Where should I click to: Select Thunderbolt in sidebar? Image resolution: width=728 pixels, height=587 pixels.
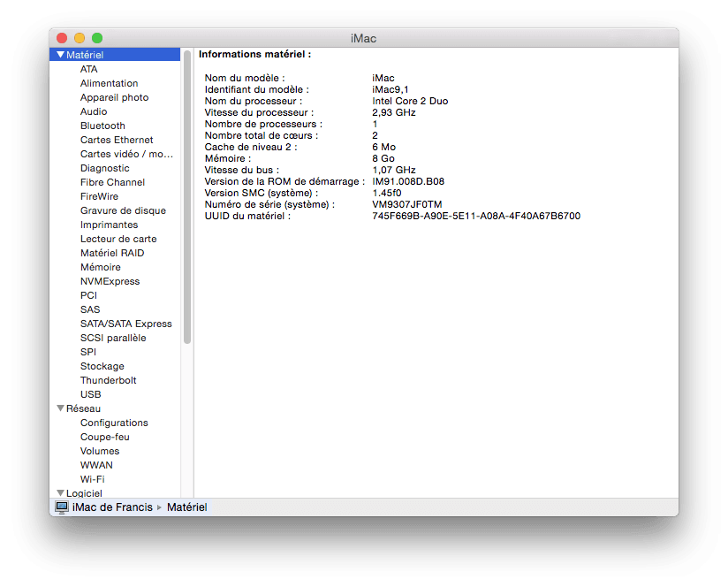(108, 381)
